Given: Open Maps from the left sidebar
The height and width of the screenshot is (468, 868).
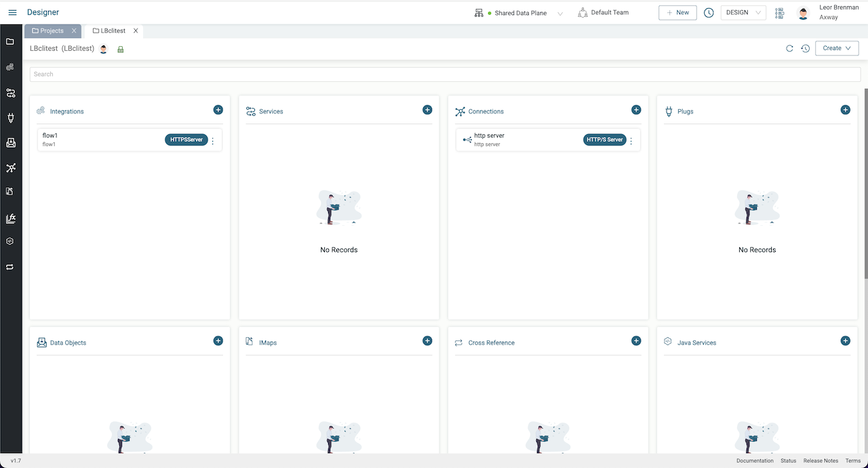Looking at the screenshot, I should pyautogui.click(x=10, y=191).
